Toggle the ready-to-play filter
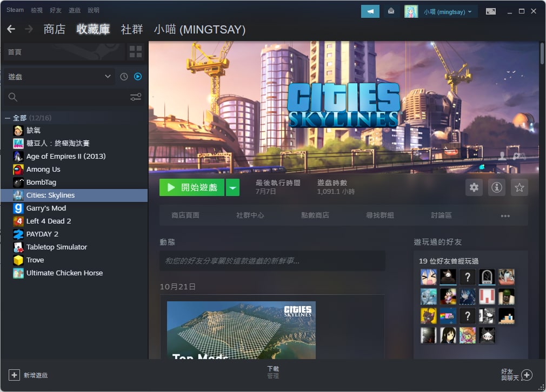546x392 pixels. (138, 77)
